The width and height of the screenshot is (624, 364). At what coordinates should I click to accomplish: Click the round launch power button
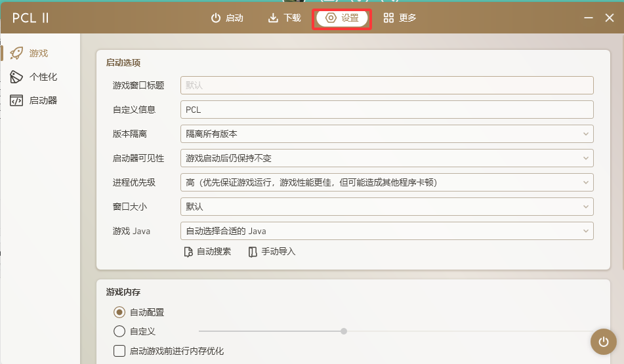click(603, 341)
